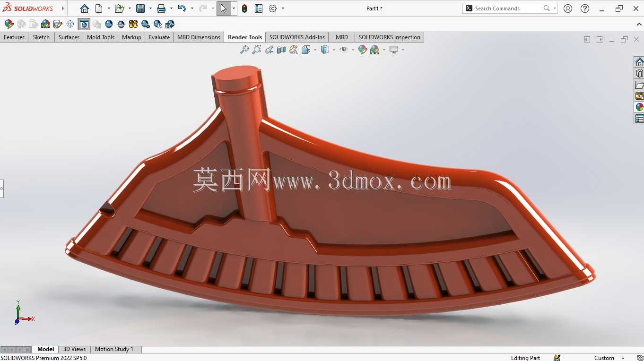
Task: Toggle Integrated Preview render
Action: [84, 24]
